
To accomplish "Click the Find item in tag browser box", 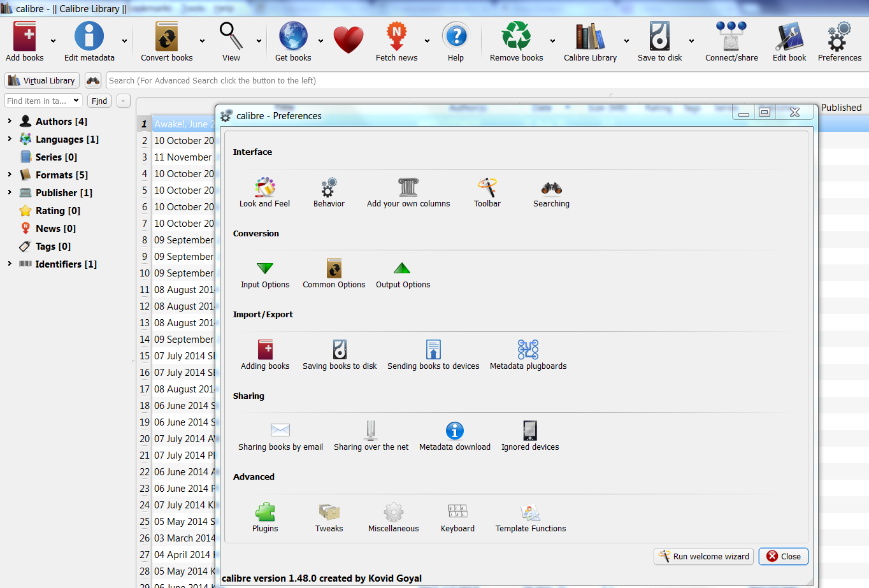I will coord(43,101).
